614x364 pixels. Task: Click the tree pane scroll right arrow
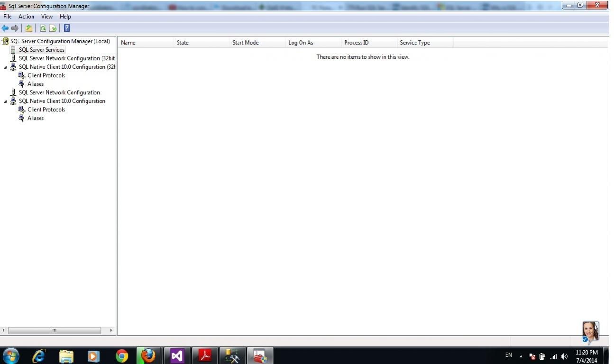tap(111, 330)
